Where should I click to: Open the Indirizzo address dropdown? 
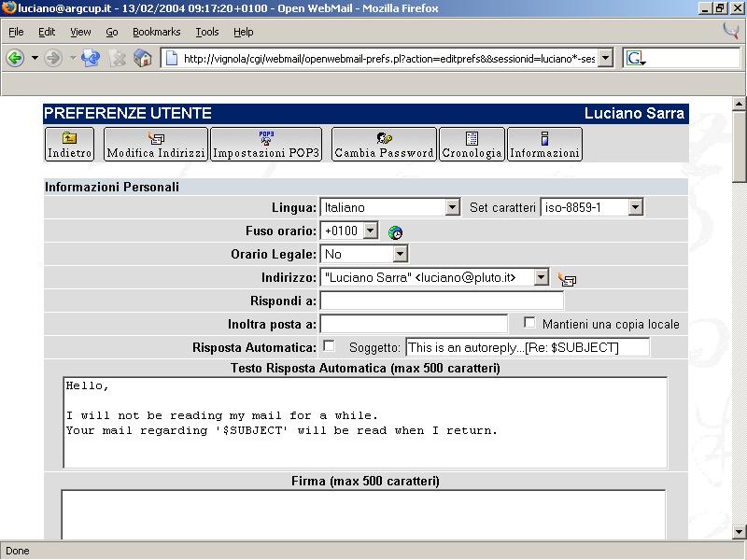coord(541,277)
